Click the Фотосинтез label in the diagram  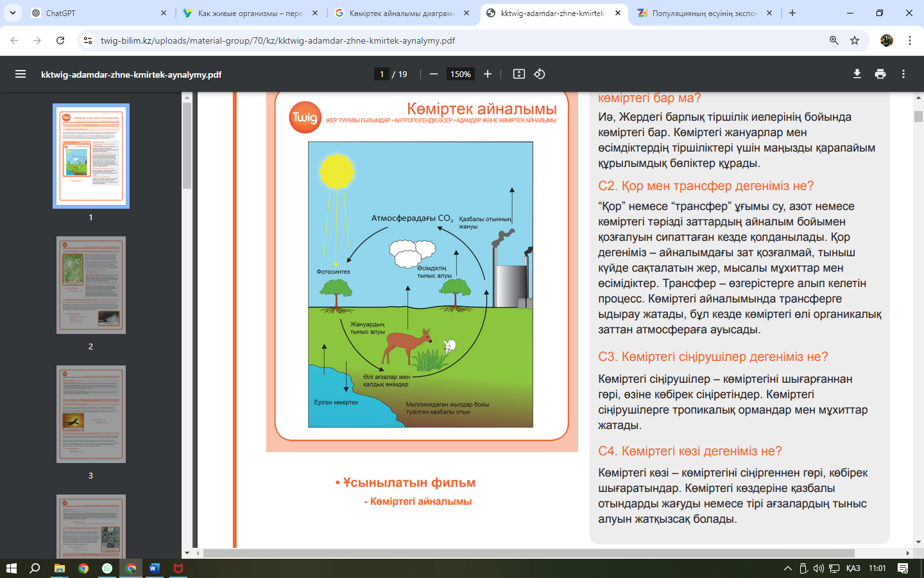pos(333,272)
